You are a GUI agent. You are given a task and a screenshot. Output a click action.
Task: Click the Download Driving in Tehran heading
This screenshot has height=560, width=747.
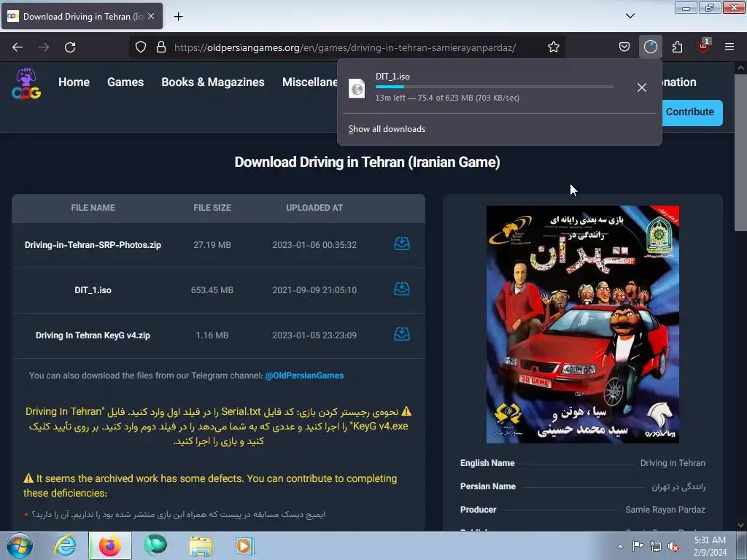coord(368,163)
